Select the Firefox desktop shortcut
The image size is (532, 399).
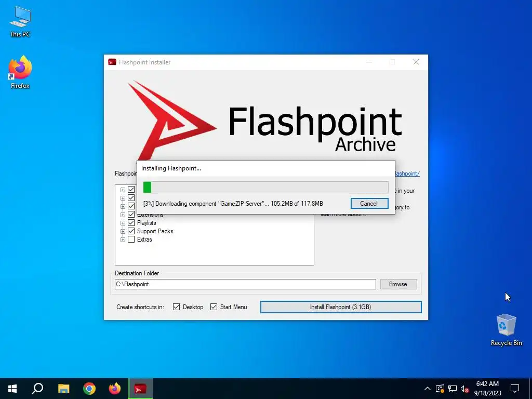pos(20,72)
